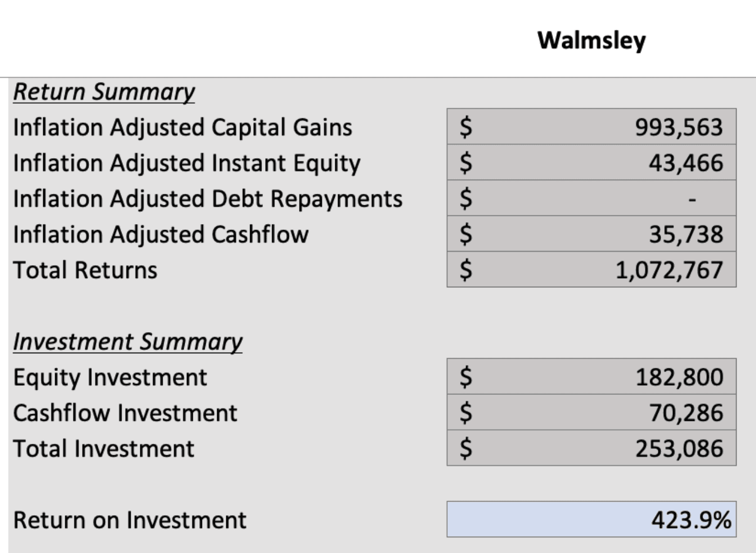Click the 253,086 total investment cell
This screenshot has height=553, width=756.
[x=591, y=448]
